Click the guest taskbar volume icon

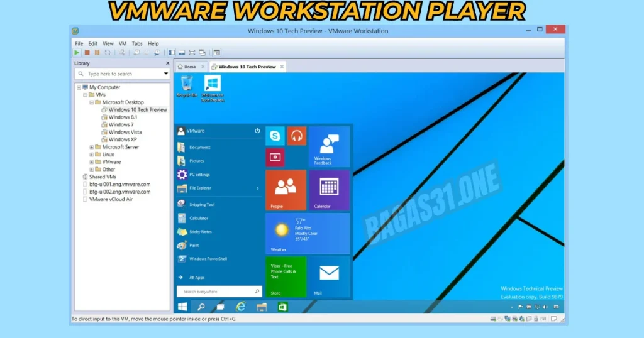(545, 307)
